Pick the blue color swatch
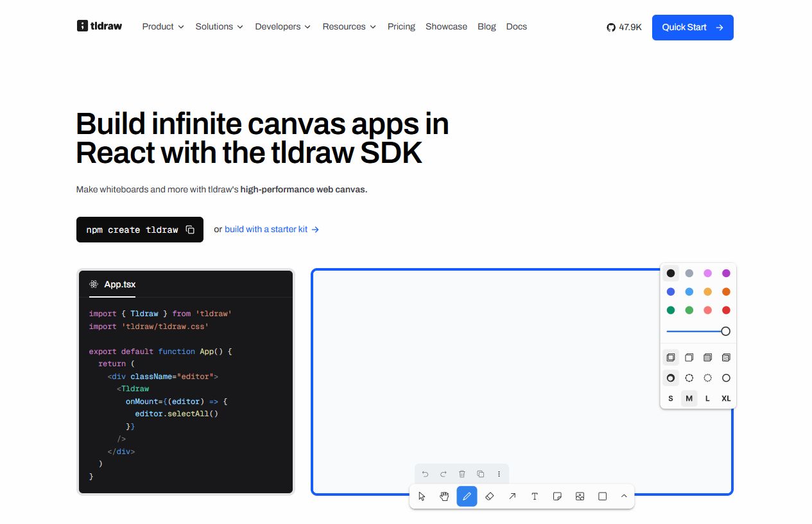Screen dimensions: 812x524 pyautogui.click(x=671, y=292)
